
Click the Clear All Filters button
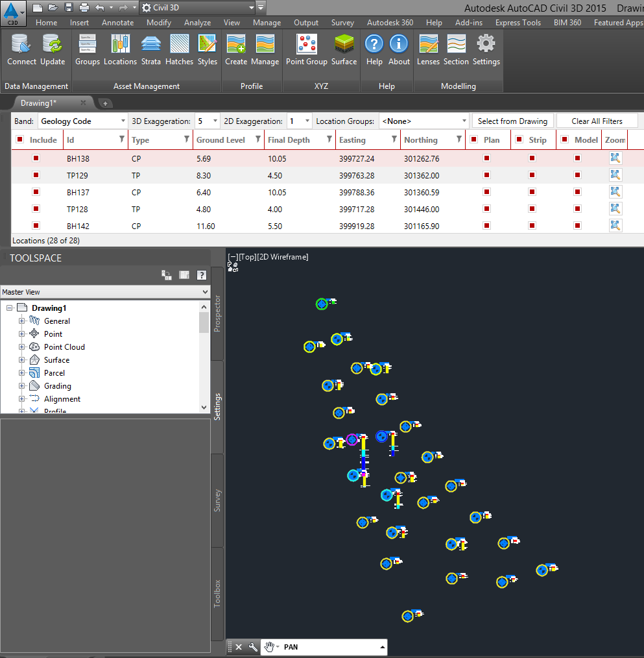coord(597,121)
